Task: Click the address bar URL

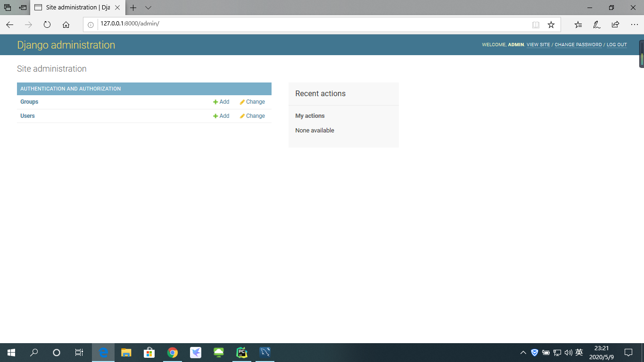Action: pyautogui.click(x=130, y=24)
